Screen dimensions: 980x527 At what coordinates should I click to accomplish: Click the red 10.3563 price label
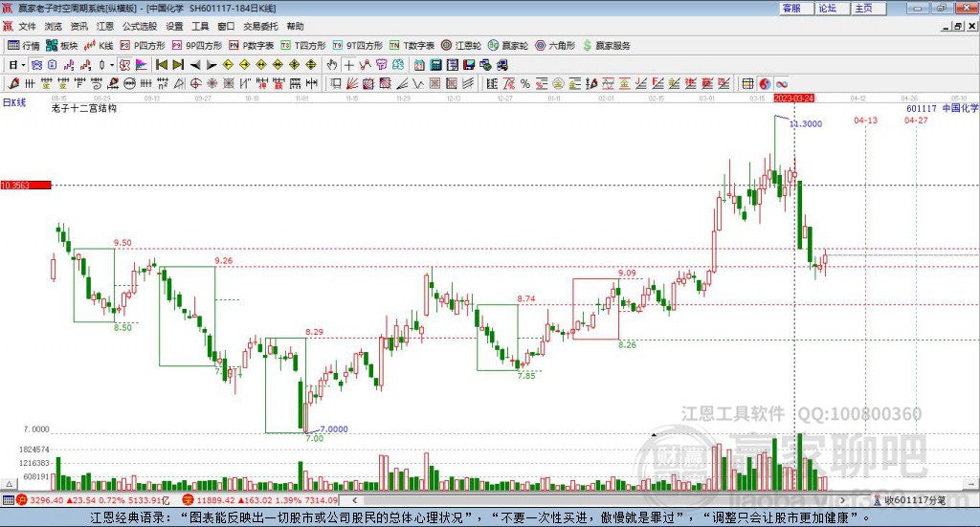(26, 185)
